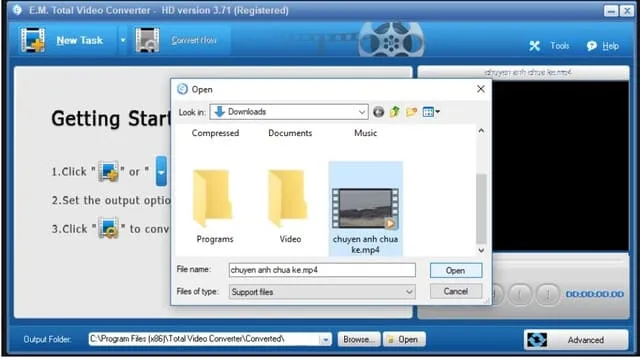Screen dimensions: 640x360
Task: Click the New Task film icon
Action: 33,40
